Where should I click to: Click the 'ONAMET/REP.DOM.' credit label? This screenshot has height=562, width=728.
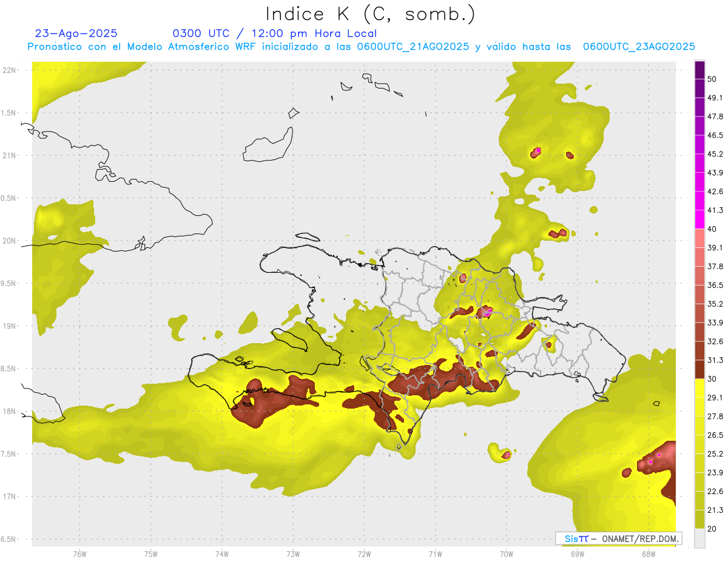(x=641, y=538)
